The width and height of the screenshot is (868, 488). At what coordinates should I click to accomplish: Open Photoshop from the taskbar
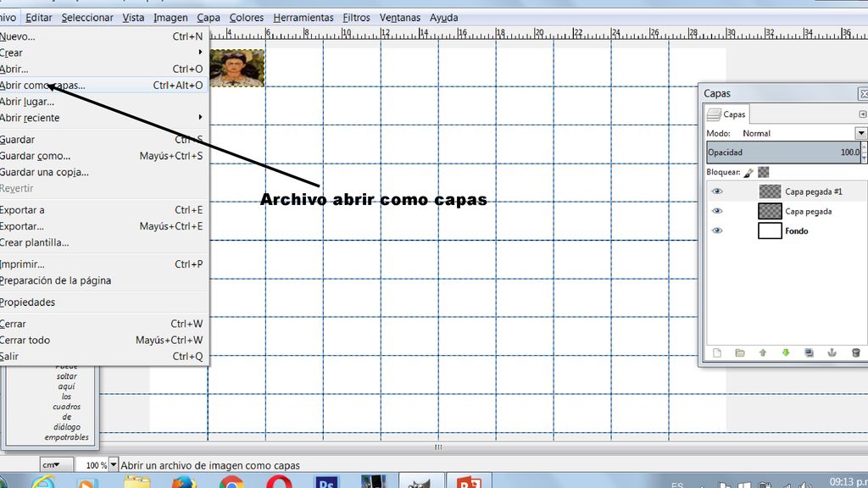[x=326, y=481]
